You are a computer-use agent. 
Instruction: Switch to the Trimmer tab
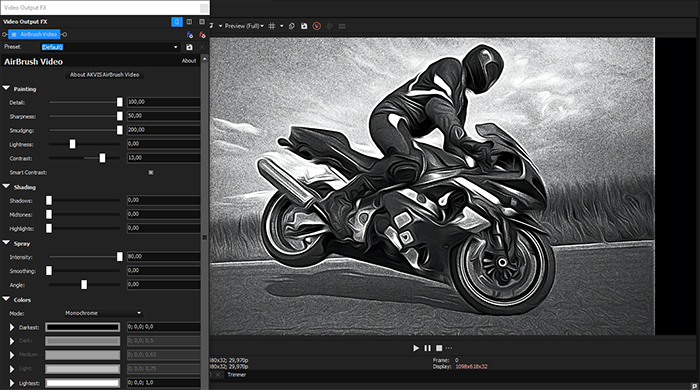coord(237,375)
